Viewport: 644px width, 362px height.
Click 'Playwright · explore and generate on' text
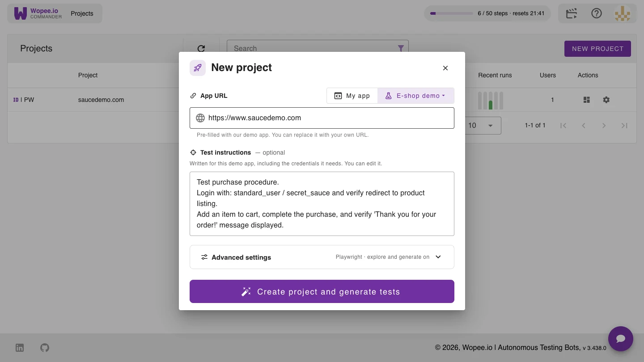pos(382,257)
